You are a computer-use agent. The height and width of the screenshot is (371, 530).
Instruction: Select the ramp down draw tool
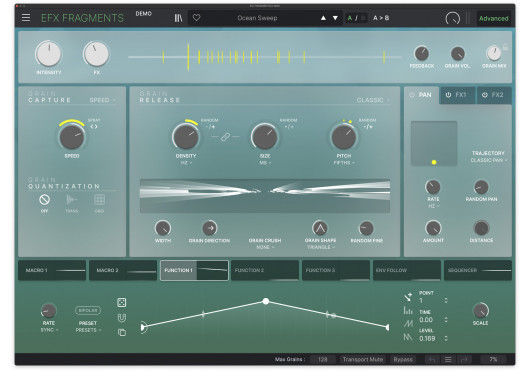click(408, 337)
